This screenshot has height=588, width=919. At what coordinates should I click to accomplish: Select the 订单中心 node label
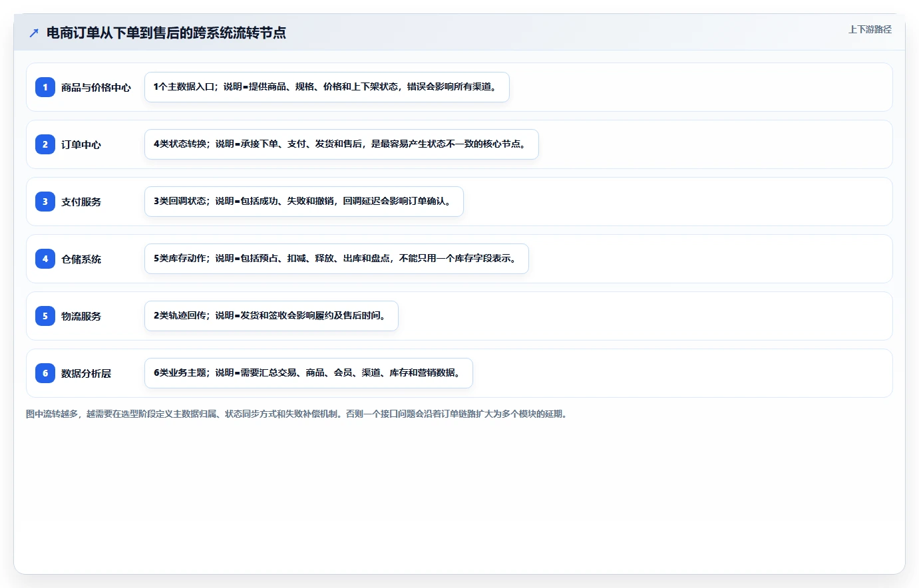81,144
